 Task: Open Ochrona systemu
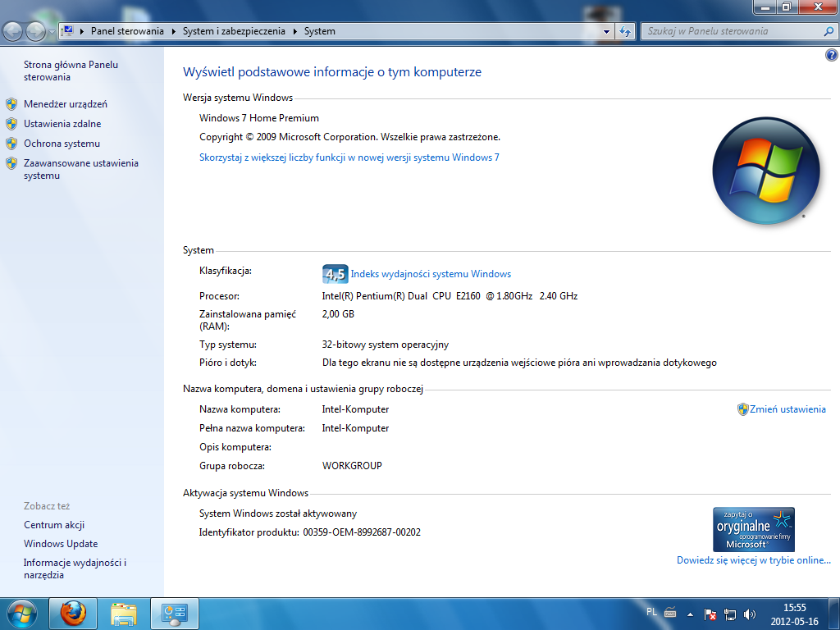coord(62,144)
